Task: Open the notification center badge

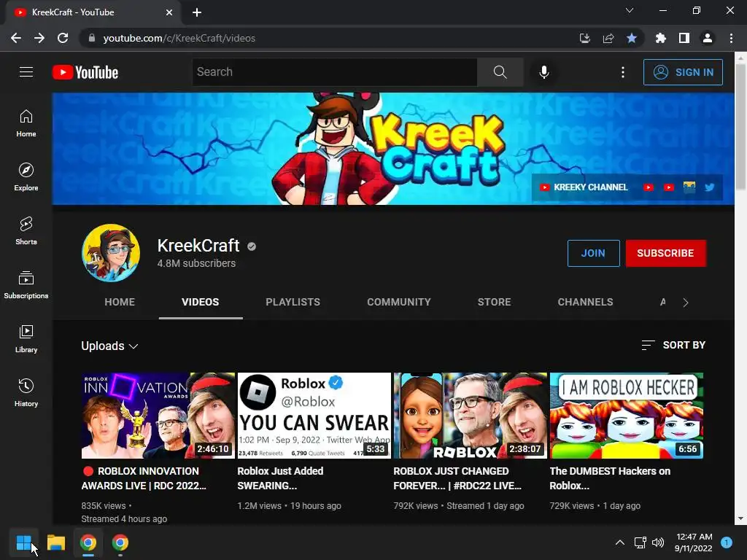Action: click(x=727, y=542)
